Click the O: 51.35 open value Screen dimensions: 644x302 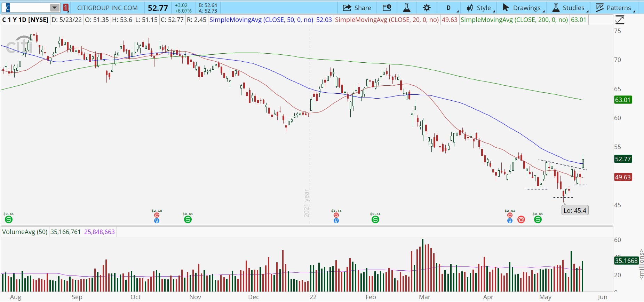tap(97, 20)
